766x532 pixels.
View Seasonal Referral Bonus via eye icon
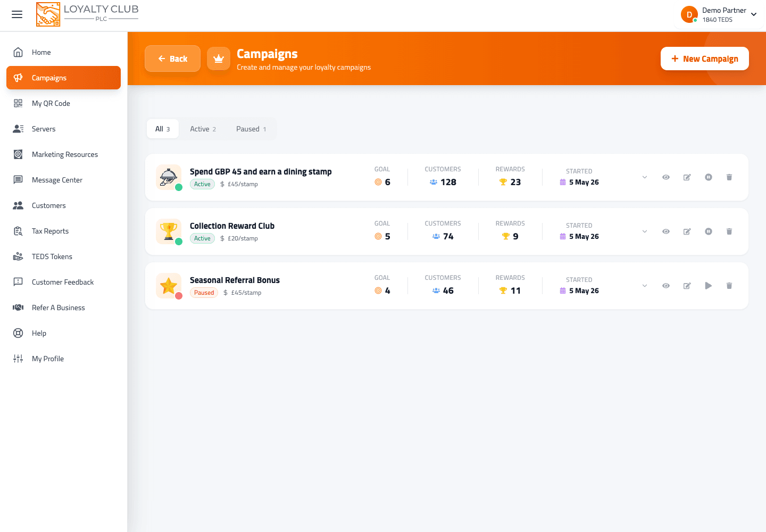[x=666, y=286]
